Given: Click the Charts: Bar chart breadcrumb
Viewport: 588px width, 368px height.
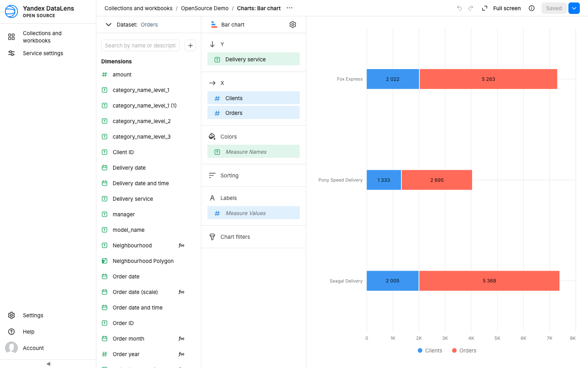Looking at the screenshot, I should pos(258,8).
